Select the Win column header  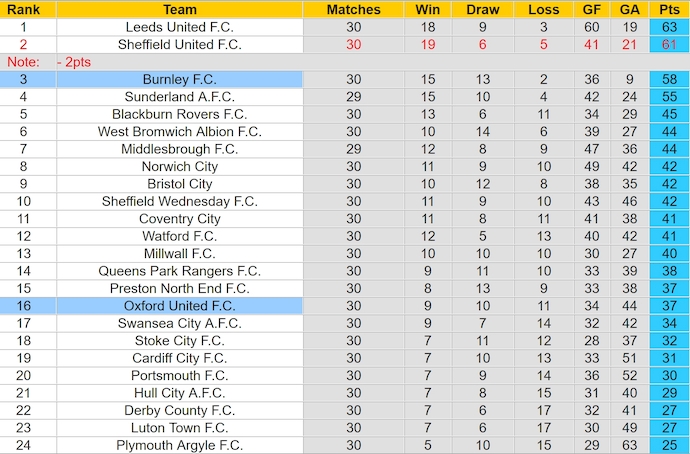[x=426, y=9]
